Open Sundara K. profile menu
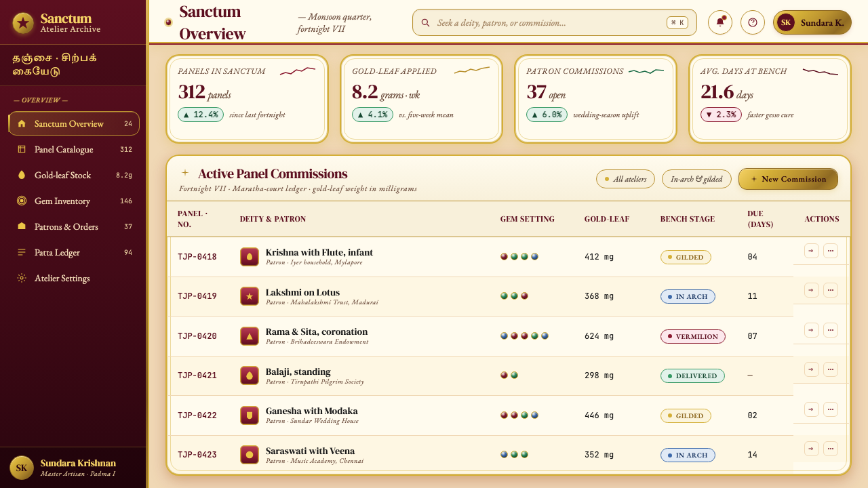Image resolution: width=868 pixels, height=488 pixels. (x=812, y=22)
